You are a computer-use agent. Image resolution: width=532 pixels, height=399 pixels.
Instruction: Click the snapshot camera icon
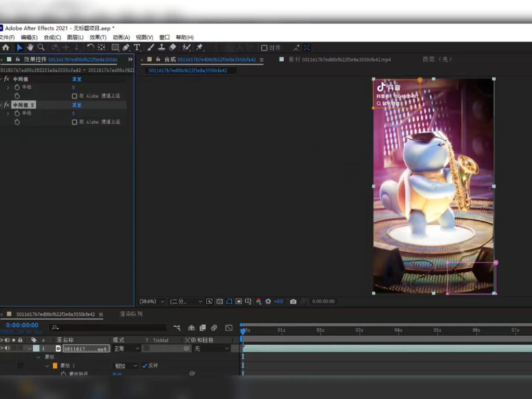click(x=293, y=301)
